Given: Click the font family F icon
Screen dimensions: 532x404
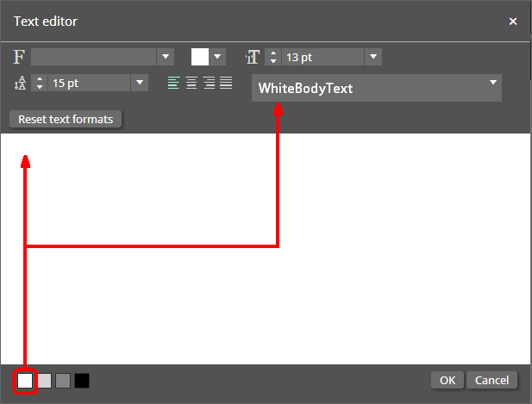Looking at the screenshot, I should 20,58.
